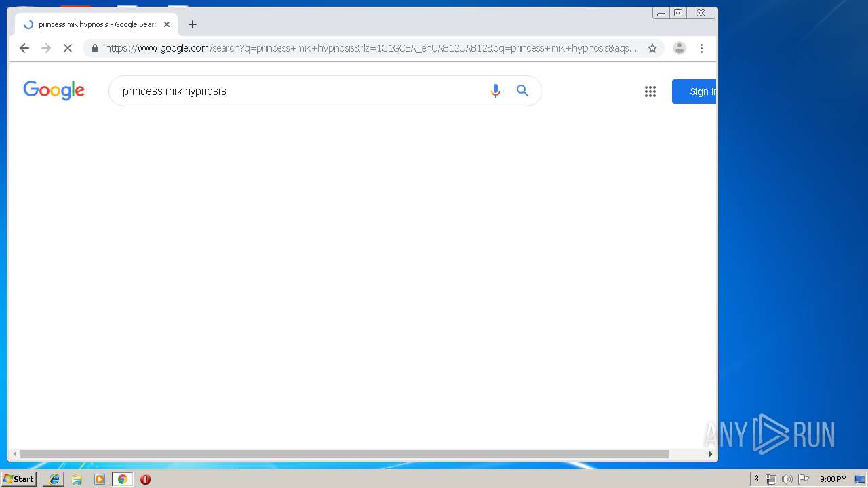
Task: Stop loading the page
Action: tap(68, 48)
